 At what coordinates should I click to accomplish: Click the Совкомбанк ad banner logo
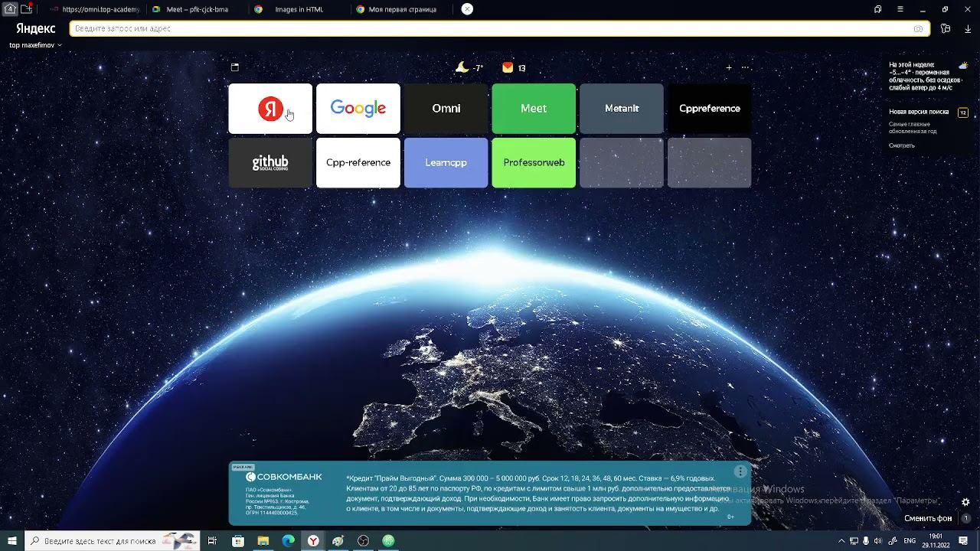[284, 477]
